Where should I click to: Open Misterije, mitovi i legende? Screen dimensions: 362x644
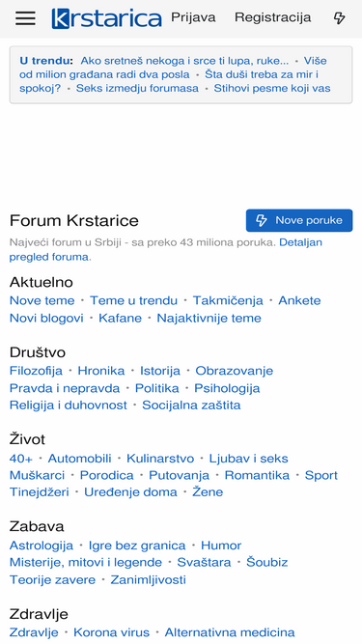(86, 562)
